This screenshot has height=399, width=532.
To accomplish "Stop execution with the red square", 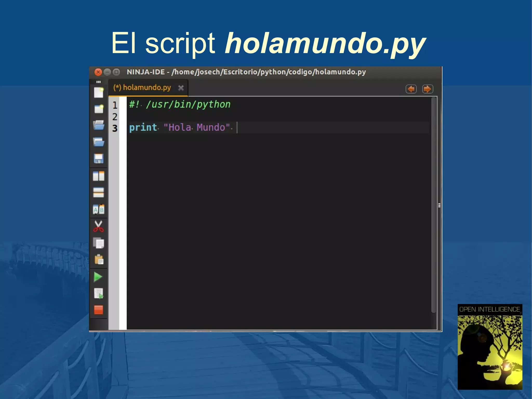I will (98, 310).
